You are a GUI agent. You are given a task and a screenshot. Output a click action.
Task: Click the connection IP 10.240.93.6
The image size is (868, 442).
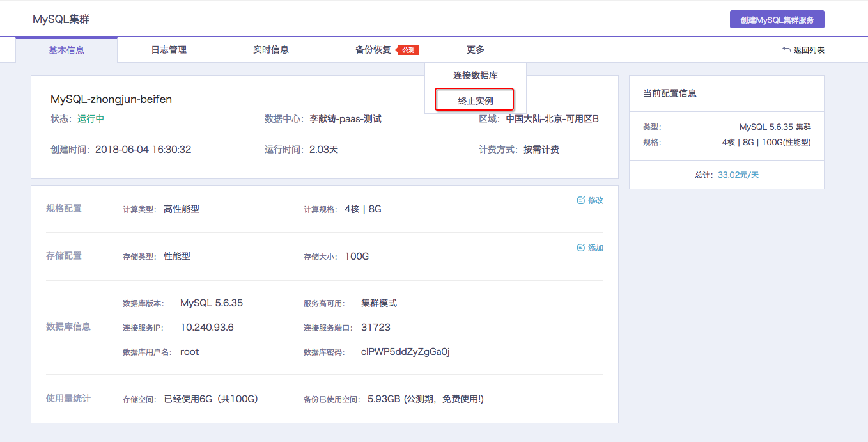click(x=207, y=328)
